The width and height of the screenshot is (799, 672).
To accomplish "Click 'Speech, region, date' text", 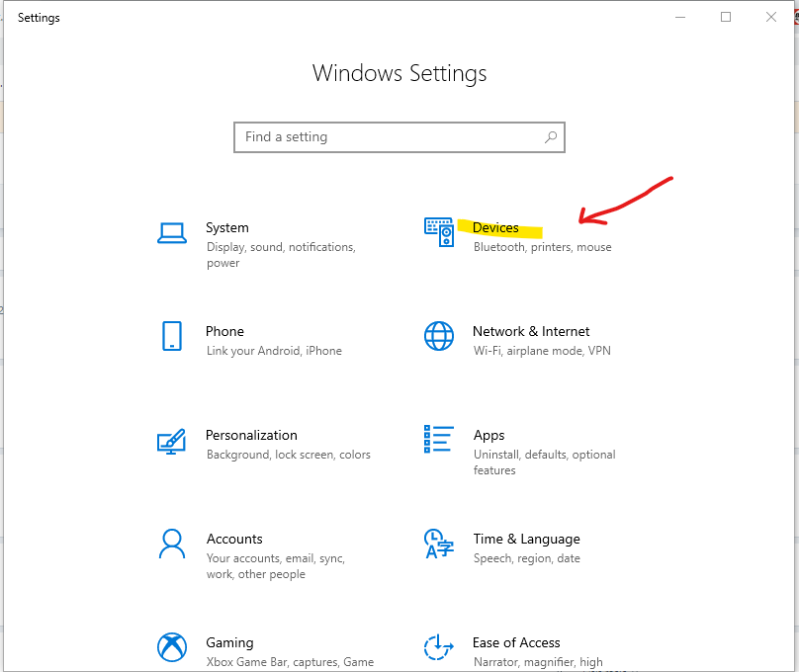I will coord(526,559).
